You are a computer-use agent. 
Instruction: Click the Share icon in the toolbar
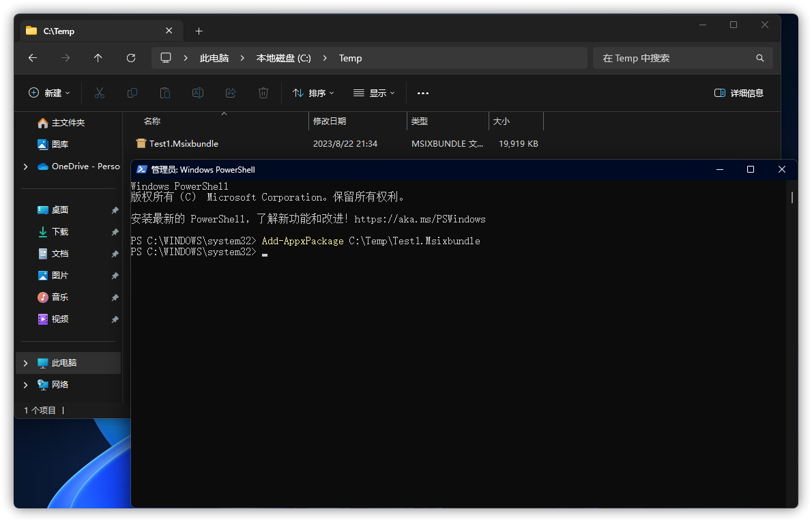[231, 93]
